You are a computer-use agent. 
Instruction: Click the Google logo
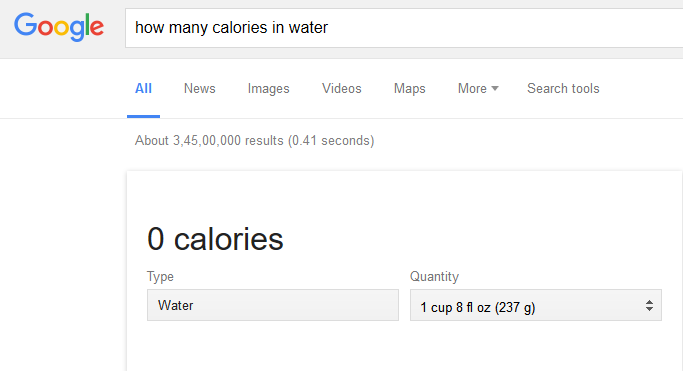[59, 27]
